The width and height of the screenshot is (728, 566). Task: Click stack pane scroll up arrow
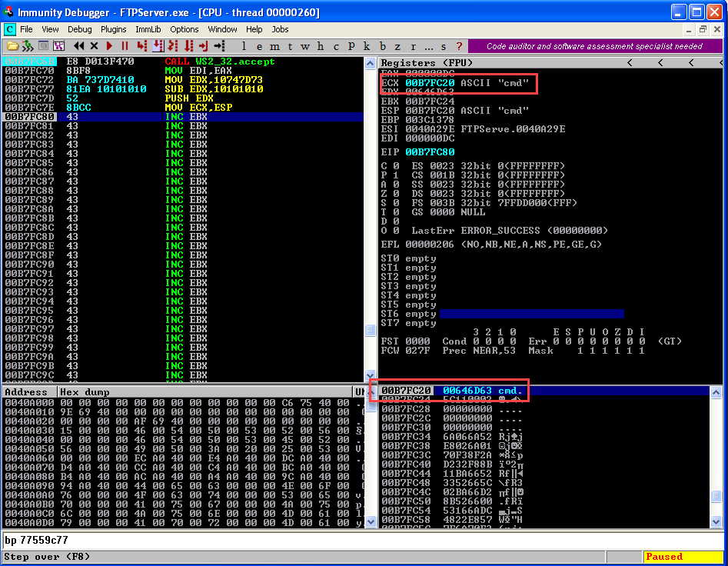coord(716,393)
